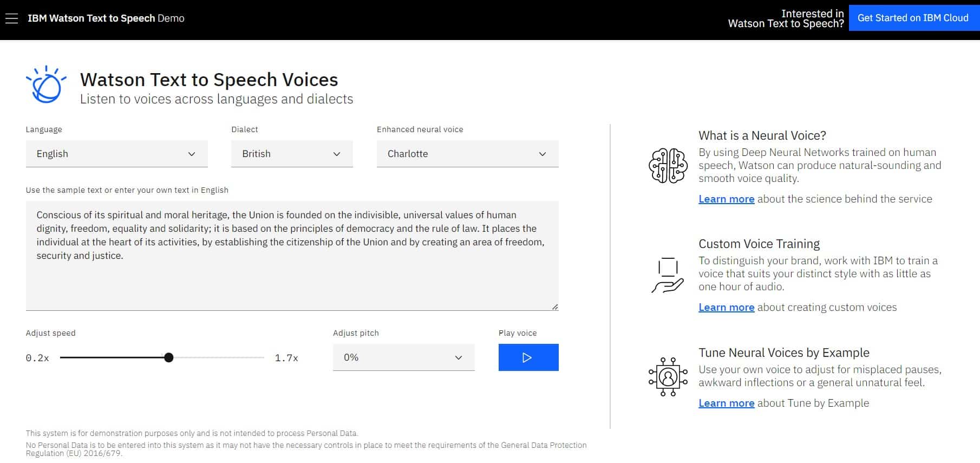The image size is (980, 463).
Task: Click inside the sample text input area
Action: click(x=292, y=256)
